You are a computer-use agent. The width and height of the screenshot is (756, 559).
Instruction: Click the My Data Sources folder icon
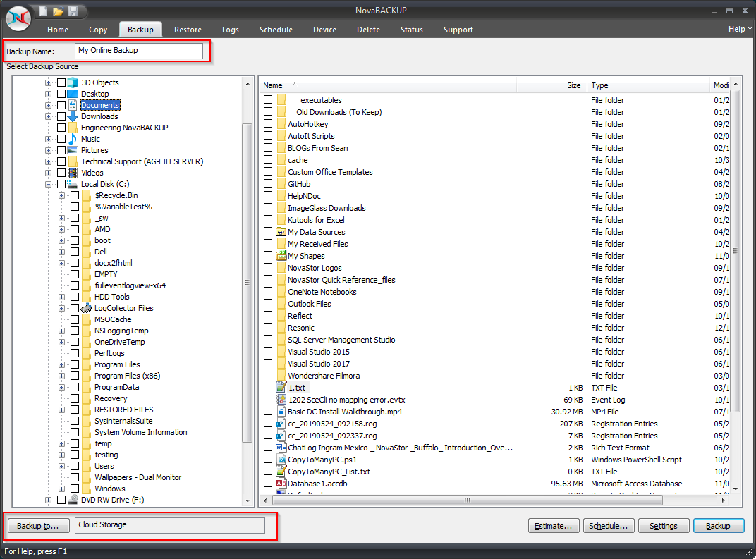(x=281, y=232)
